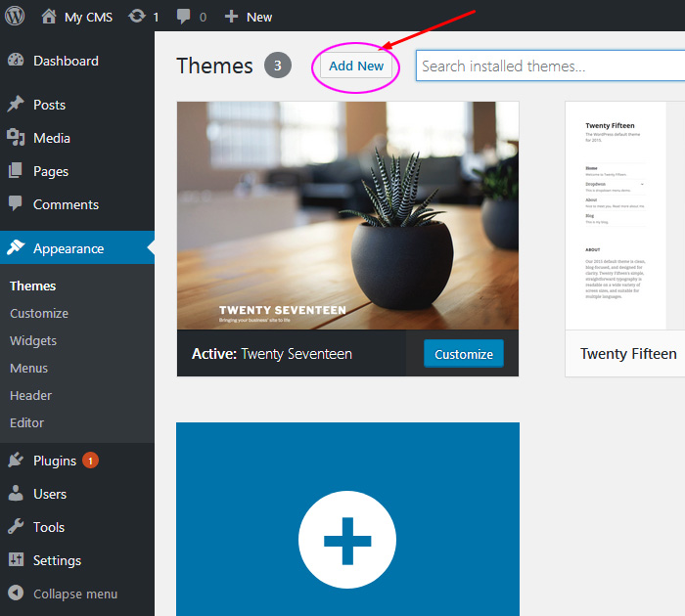Click the blue Customize button

(464, 354)
